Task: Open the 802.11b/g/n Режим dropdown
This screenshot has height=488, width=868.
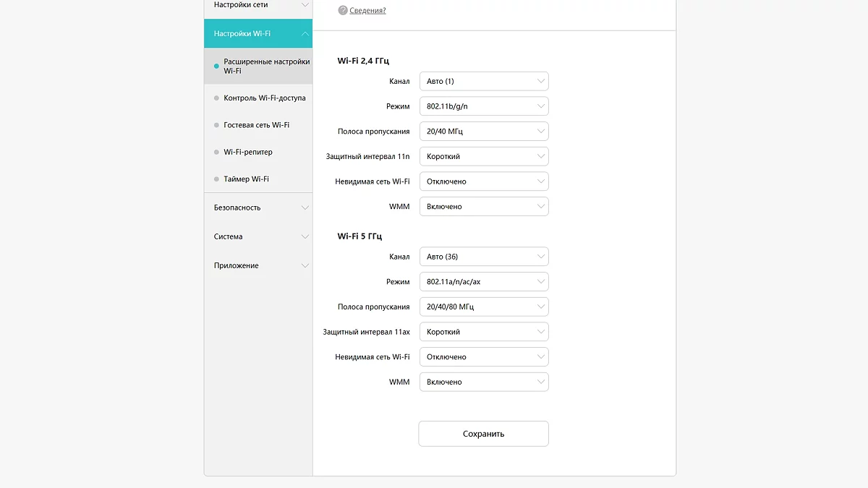Action: [x=483, y=106]
